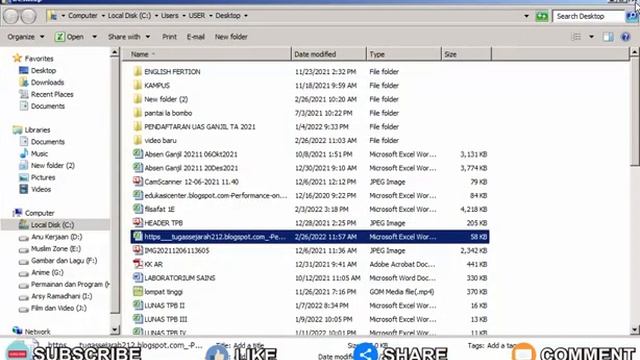Click the Network icon in navigation pane
This screenshot has height=360, width=640.
(x=17, y=331)
